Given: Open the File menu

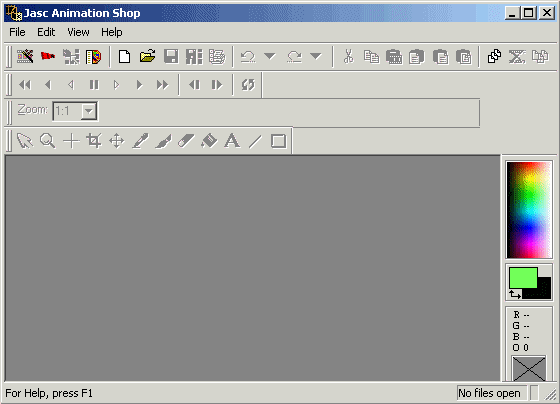Looking at the screenshot, I should pyautogui.click(x=17, y=32).
